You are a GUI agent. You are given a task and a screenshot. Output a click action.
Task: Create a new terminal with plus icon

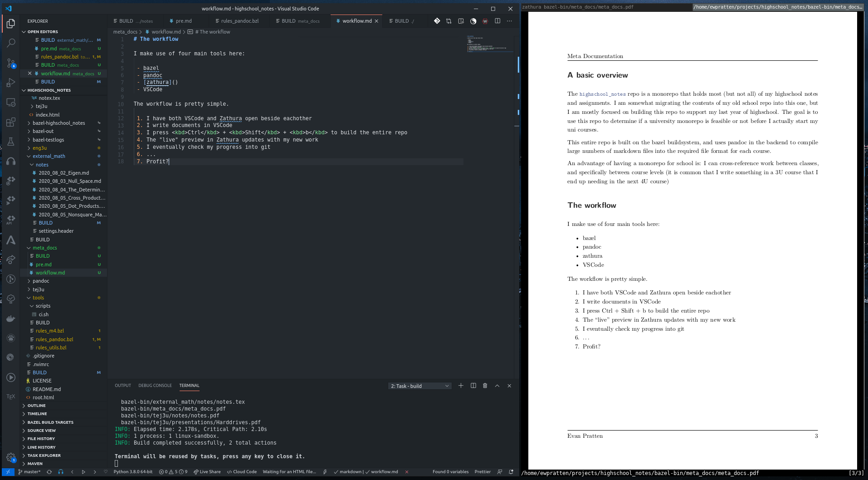click(461, 386)
